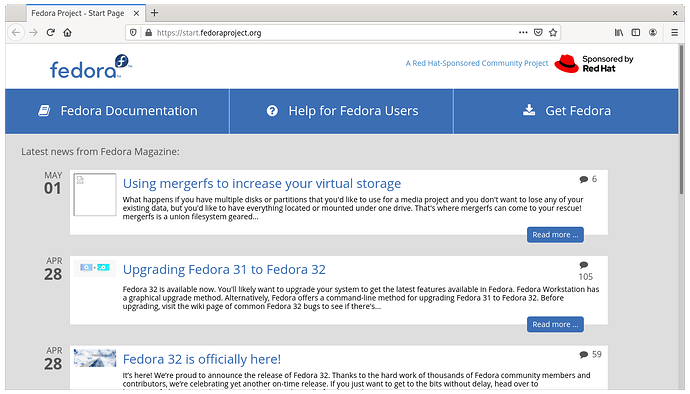
Task: Click Read more for mergerfs article
Action: [x=555, y=235]
